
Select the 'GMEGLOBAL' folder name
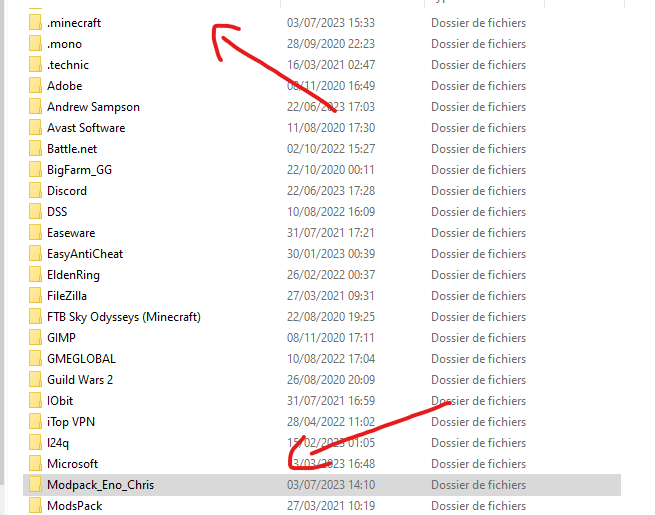(x=81, y=359)
